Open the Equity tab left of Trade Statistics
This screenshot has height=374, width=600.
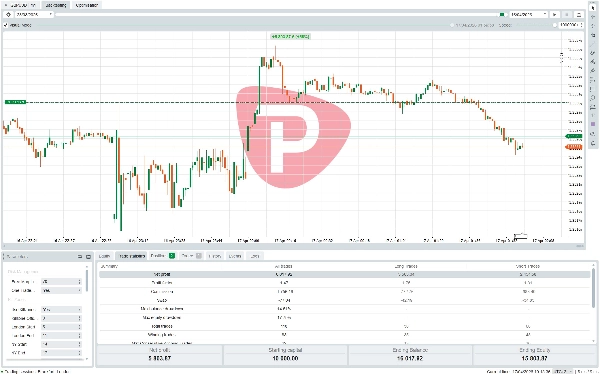(x=104, y=256)
